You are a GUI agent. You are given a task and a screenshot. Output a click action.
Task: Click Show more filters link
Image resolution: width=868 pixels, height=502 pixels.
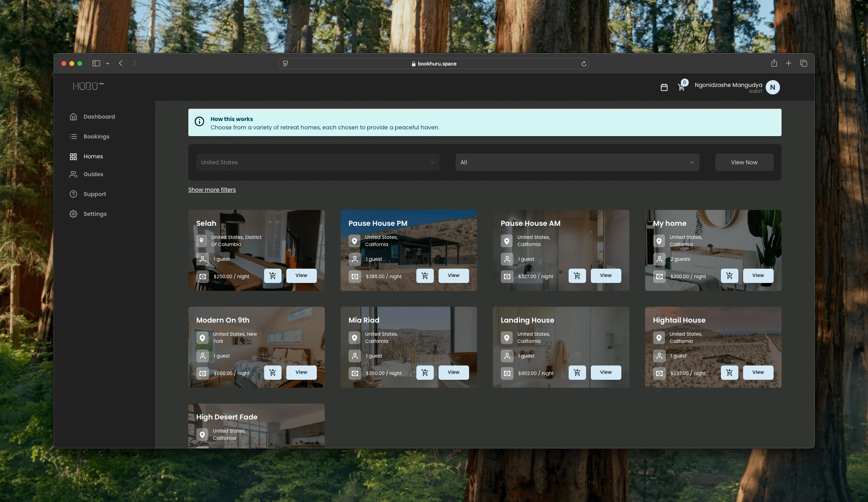point(212,190)
